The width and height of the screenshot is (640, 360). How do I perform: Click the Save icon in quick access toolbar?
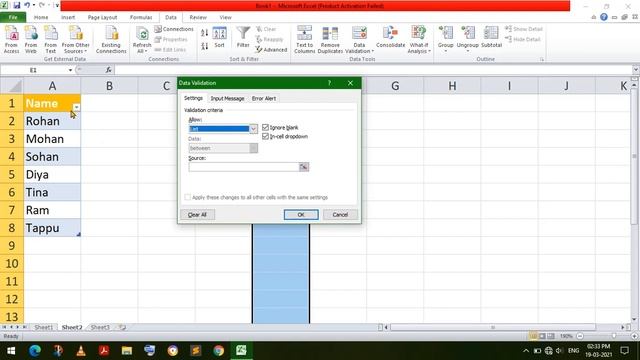pos(16,5)
